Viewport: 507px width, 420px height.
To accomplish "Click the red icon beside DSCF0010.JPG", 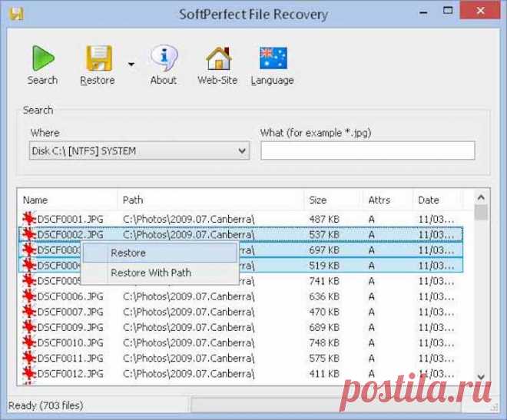I will 29,342.
